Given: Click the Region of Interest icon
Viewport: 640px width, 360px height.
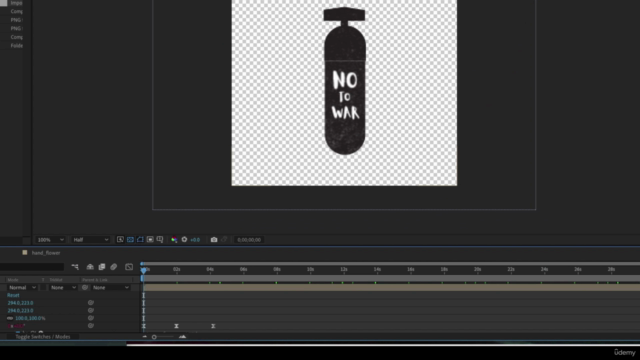Looking at the screenshot, I should point(150,240).
